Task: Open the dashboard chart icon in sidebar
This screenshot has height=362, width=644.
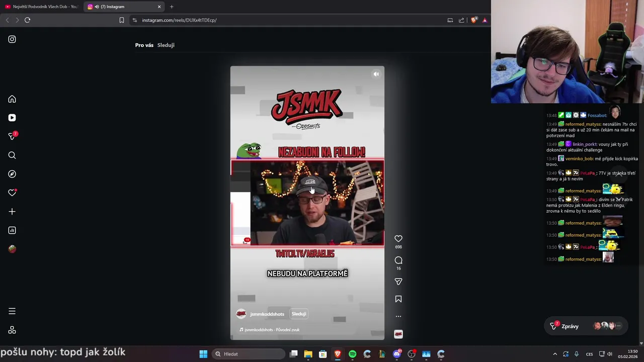Action: (x=12, y=230)
